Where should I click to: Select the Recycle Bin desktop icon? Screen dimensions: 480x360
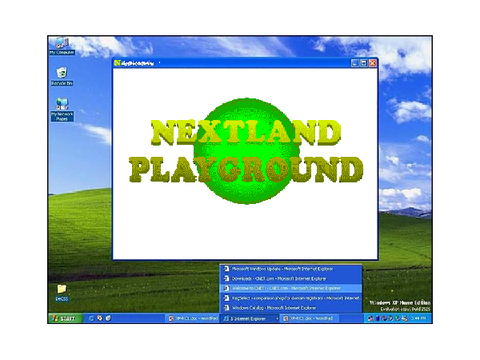(x=62, y=76)
